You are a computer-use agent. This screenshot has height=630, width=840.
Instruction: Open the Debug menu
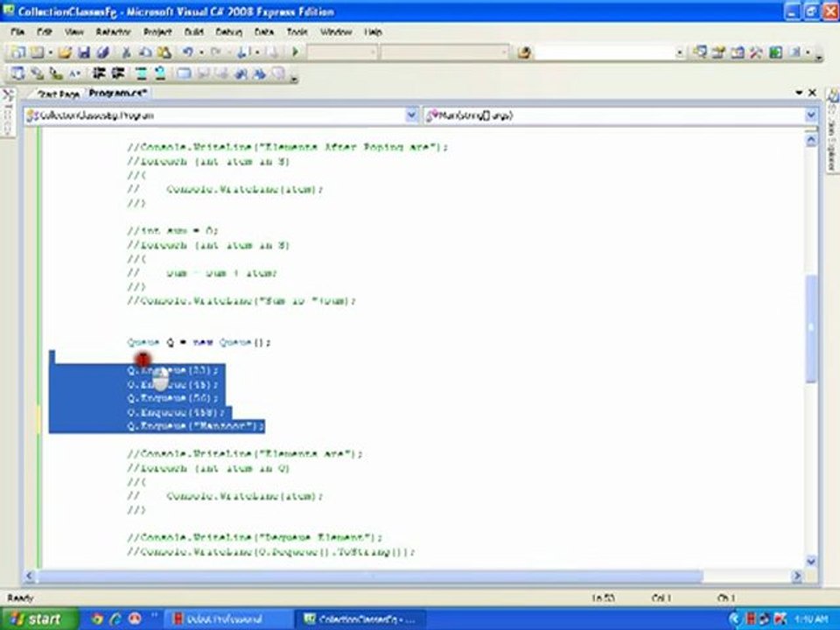pos(228,32)
